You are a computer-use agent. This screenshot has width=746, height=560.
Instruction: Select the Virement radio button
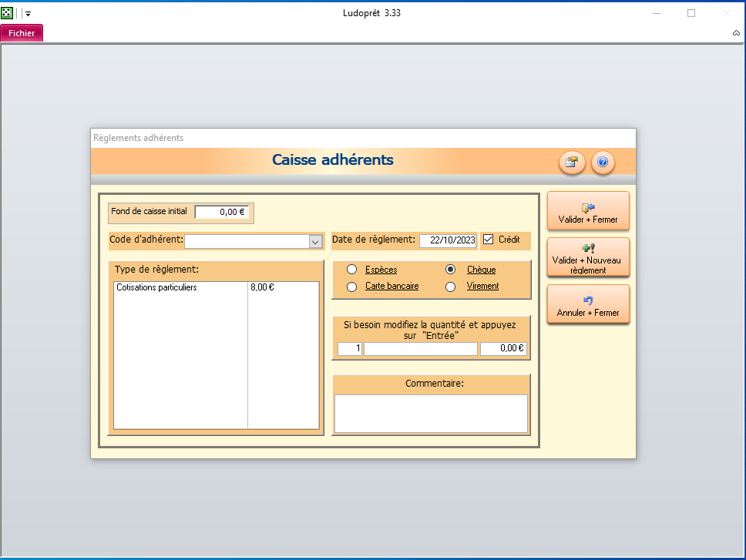tap(451, 287)
